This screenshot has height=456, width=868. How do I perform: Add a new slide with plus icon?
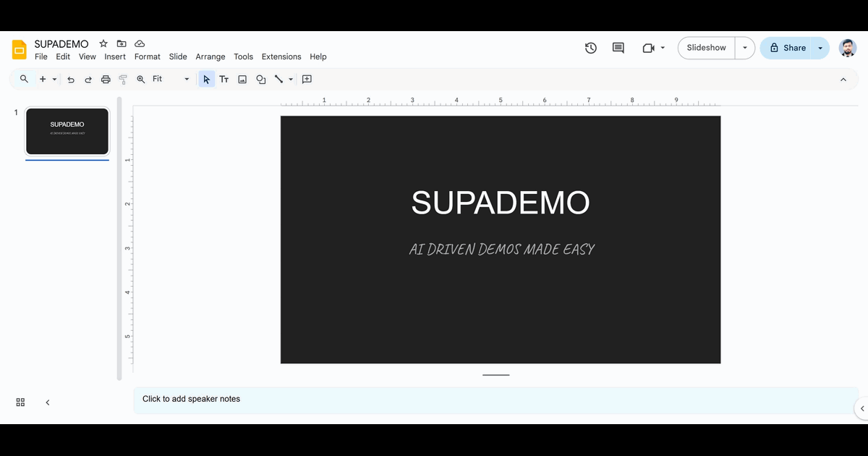[x=43, y=79]
